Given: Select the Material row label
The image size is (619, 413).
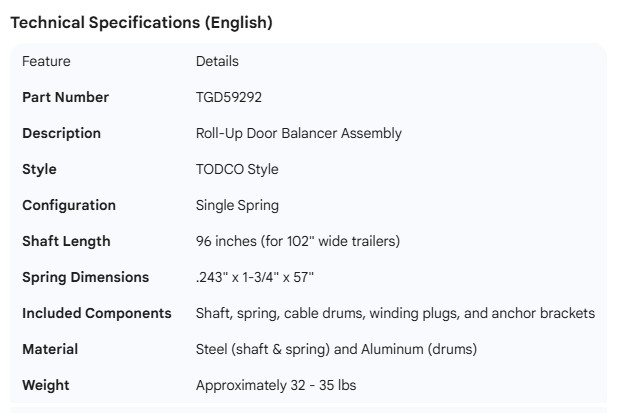Looking at the screenshot, I should [x=50, y=349].
